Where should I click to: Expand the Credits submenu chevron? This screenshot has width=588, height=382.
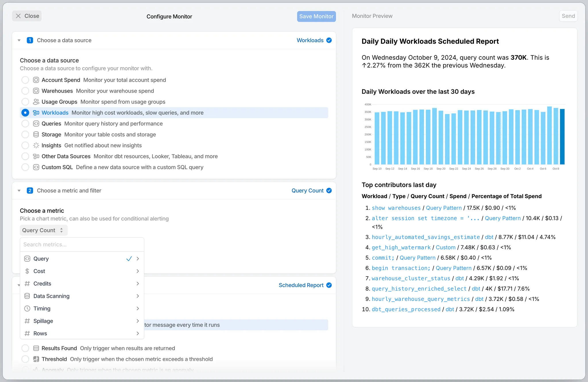point(138,284)
